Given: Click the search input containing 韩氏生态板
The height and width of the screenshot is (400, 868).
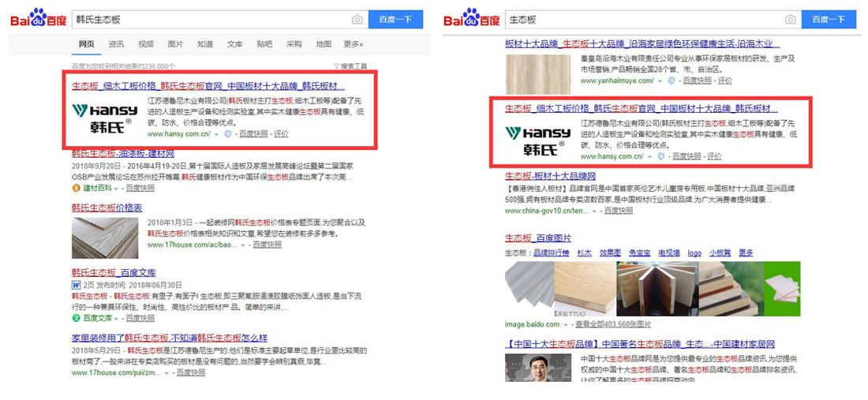Looking at the screenshot, I should 209,19.
